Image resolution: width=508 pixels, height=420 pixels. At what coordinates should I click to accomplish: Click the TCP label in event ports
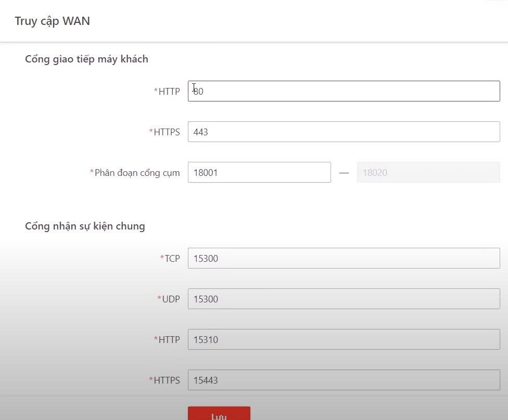coord(172,259)
